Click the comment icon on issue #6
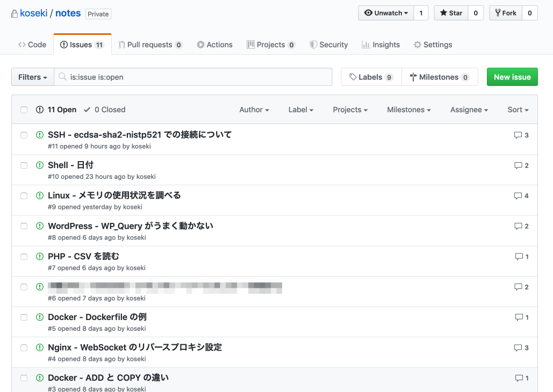The height and width of the screenshot is (392, 553). [518, 287]
